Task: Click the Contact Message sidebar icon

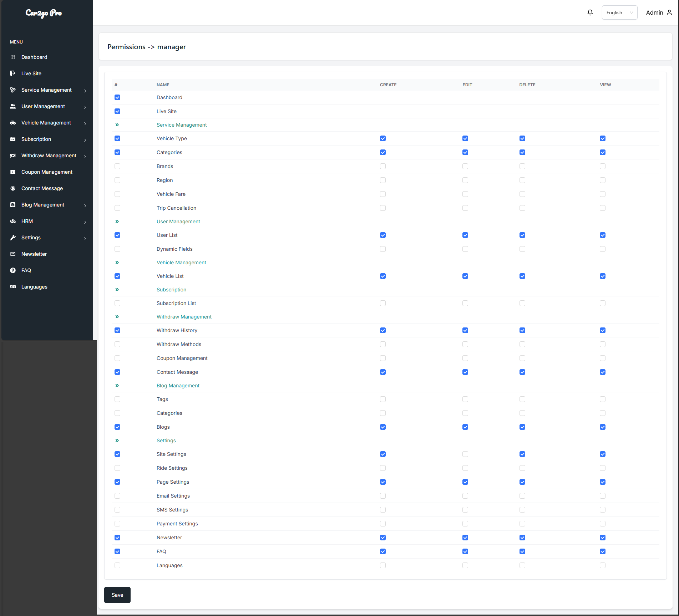Action: (13, 188)
